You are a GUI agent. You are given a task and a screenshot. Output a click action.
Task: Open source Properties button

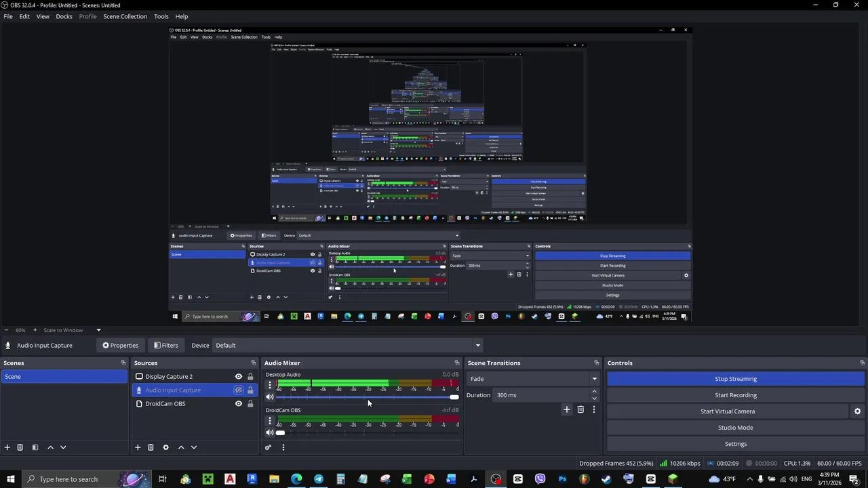click(x=120, y=346)
